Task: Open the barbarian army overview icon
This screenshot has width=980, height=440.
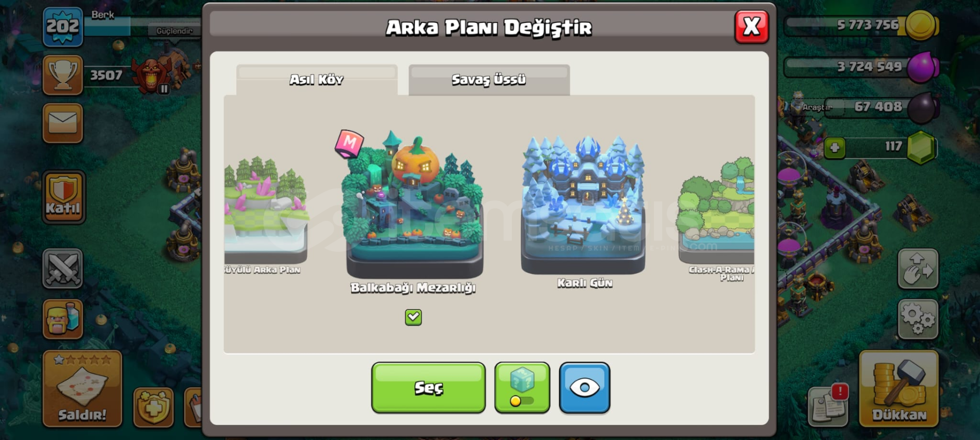Action: [x=63, y=319]
